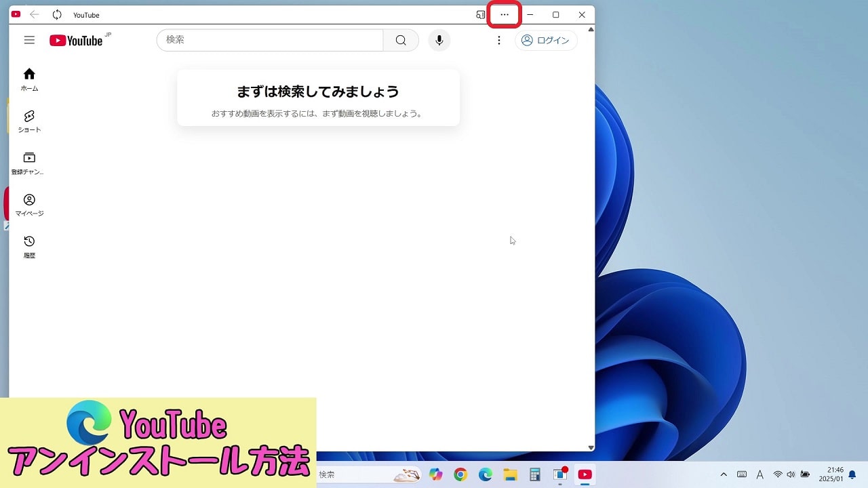Click the battery tray icon
The image size is (868, 488).
[x=805, y=474]
